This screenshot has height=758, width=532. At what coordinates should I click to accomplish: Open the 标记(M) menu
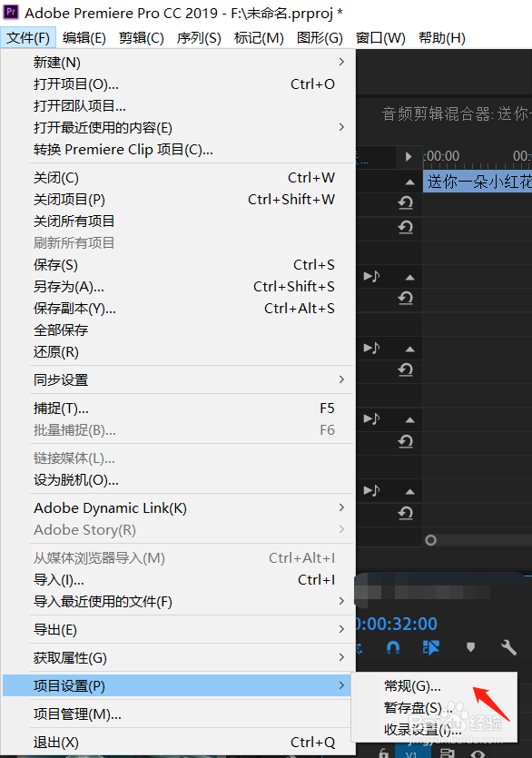point(259,38)
